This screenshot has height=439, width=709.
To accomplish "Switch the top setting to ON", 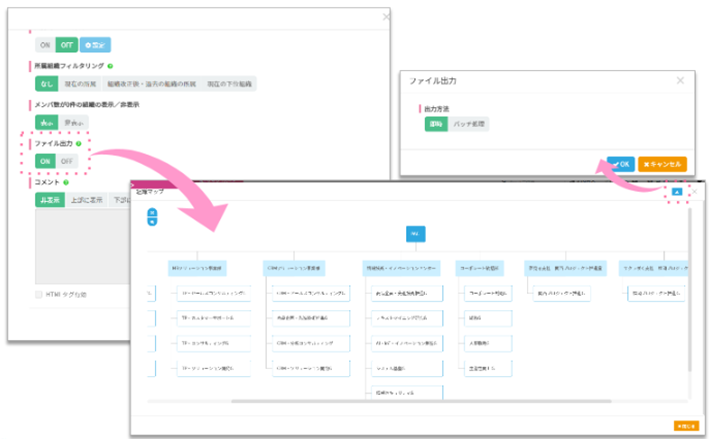I will coord(45,45).
